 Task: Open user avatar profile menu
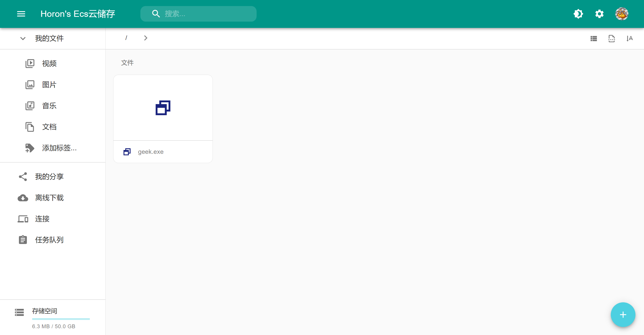(622, 14)
